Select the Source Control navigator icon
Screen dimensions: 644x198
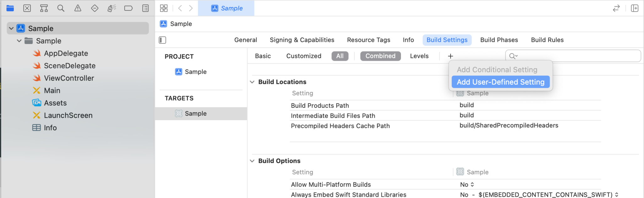(27, 8)
